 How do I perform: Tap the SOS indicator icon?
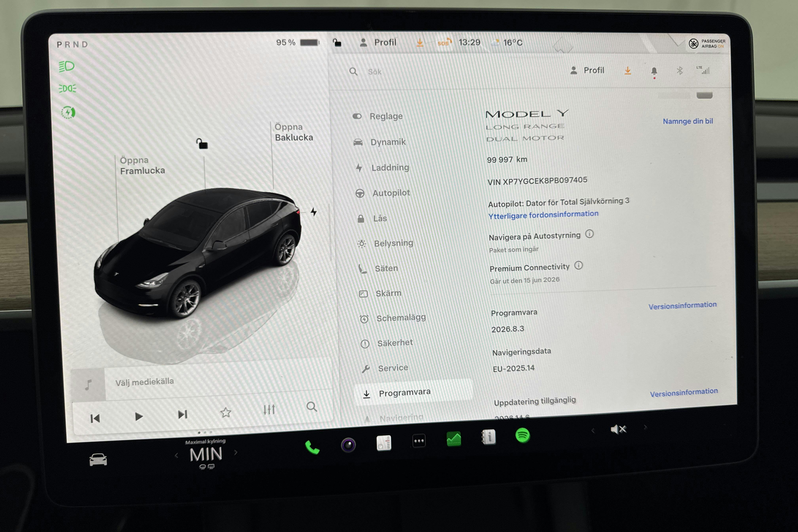[x=445, y=42]
